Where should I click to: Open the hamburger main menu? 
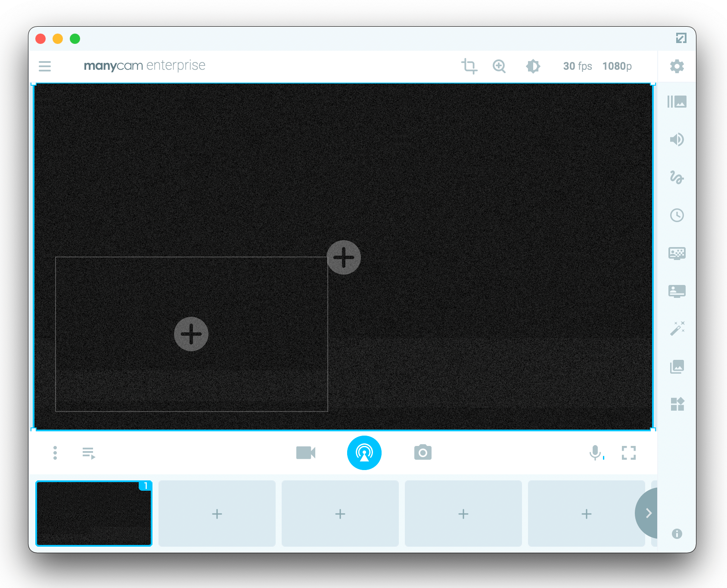coord(44,66)
